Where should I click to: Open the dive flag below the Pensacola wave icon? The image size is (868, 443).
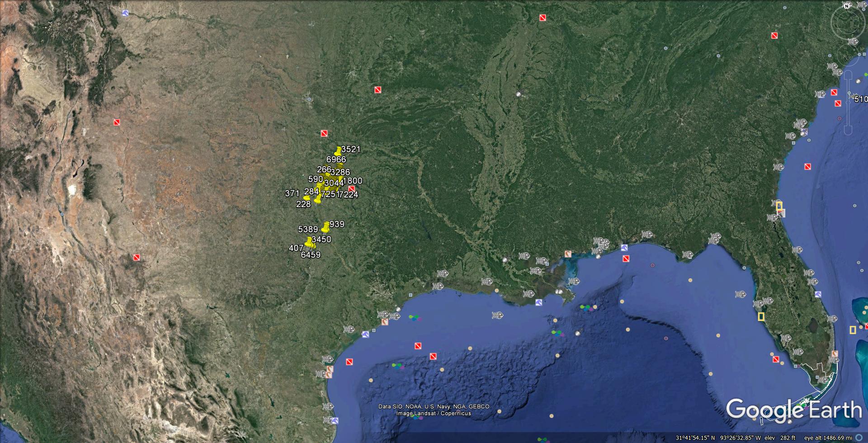point(626,259)
